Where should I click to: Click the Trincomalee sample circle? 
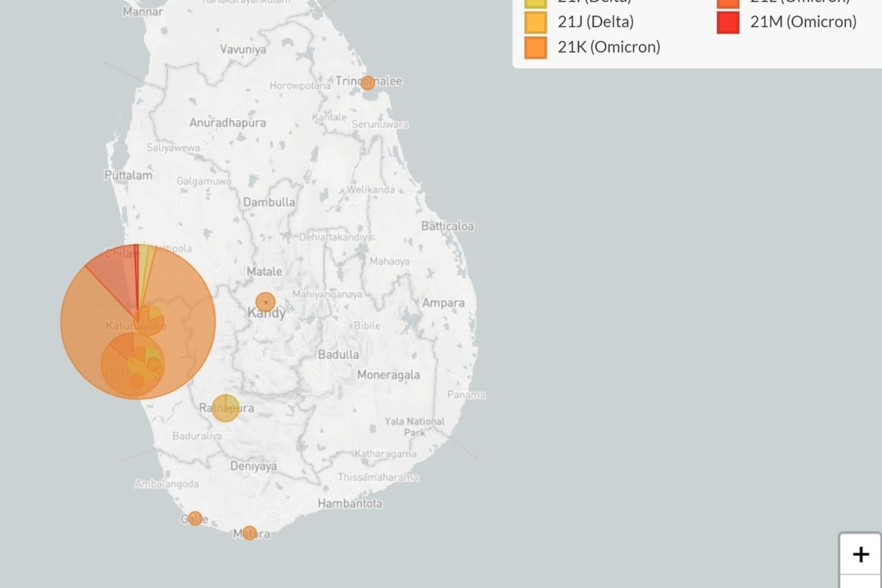coord(367,83)
